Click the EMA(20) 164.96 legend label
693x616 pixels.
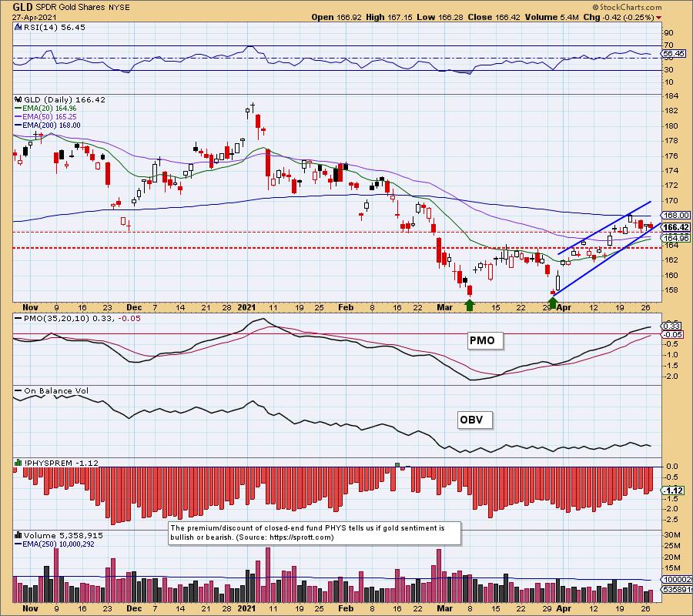(x=49, y=109)
